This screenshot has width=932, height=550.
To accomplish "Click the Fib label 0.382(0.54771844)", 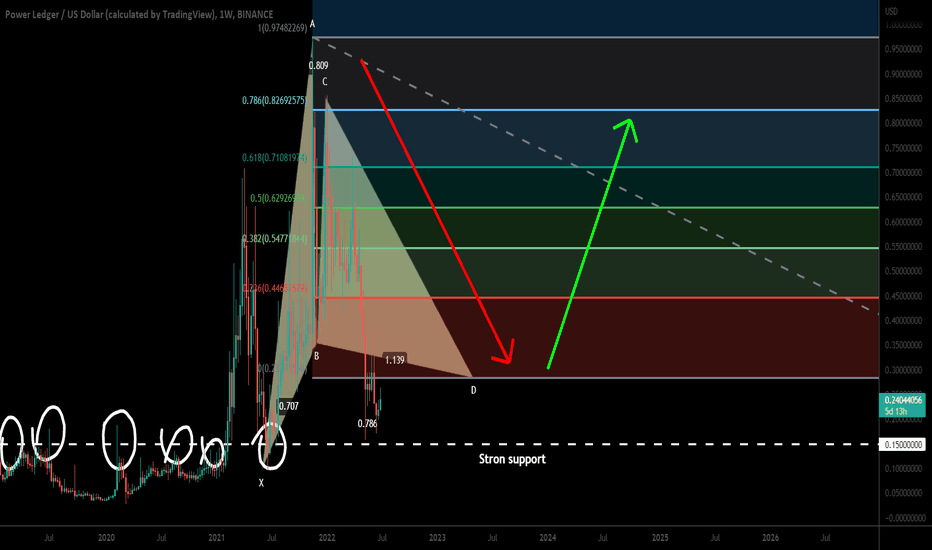I will click(x=274, y=238).
